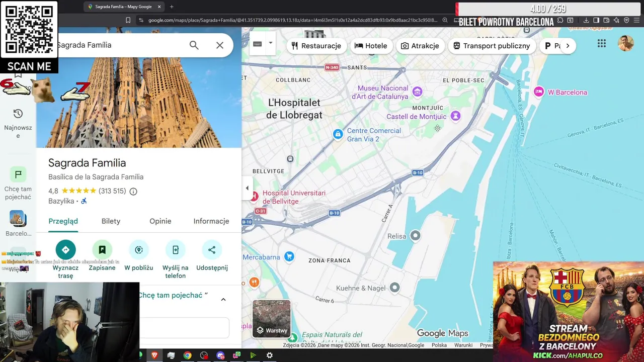Screen dimensions: 644x362
Task: Click the review count (313 515) link
Action: coord(112,191)
